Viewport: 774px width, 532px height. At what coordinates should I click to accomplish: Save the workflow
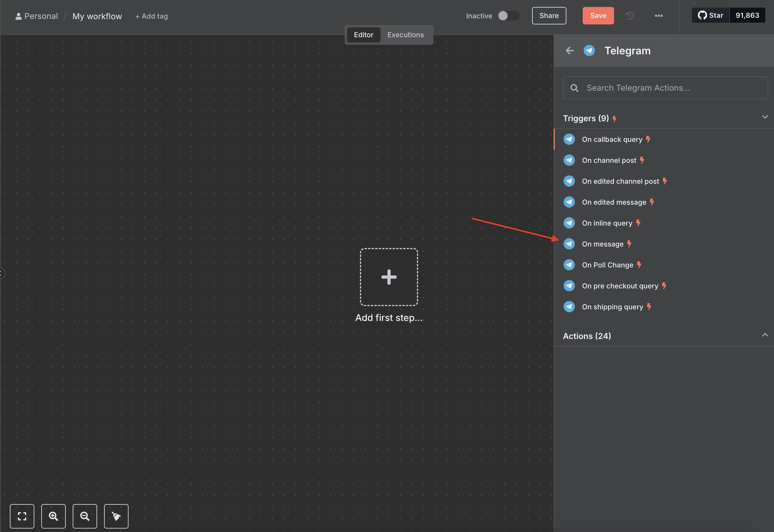tap(598, 16)
